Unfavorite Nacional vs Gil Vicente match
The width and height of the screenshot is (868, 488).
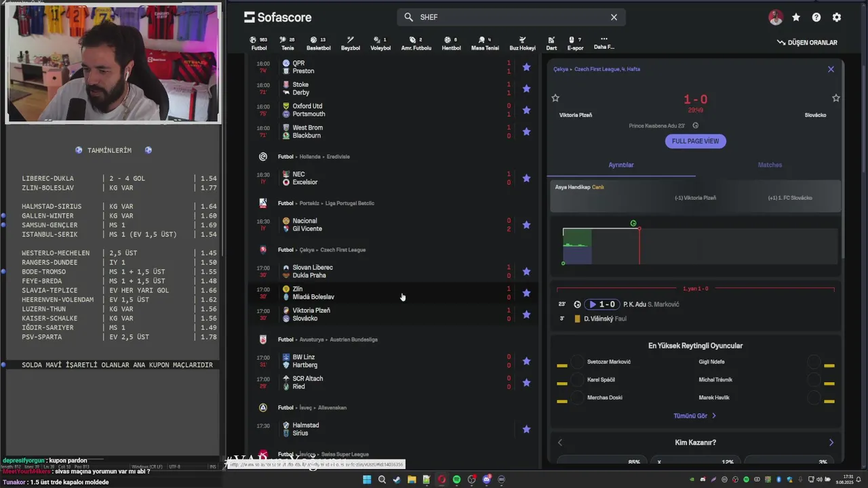[526, 225]
